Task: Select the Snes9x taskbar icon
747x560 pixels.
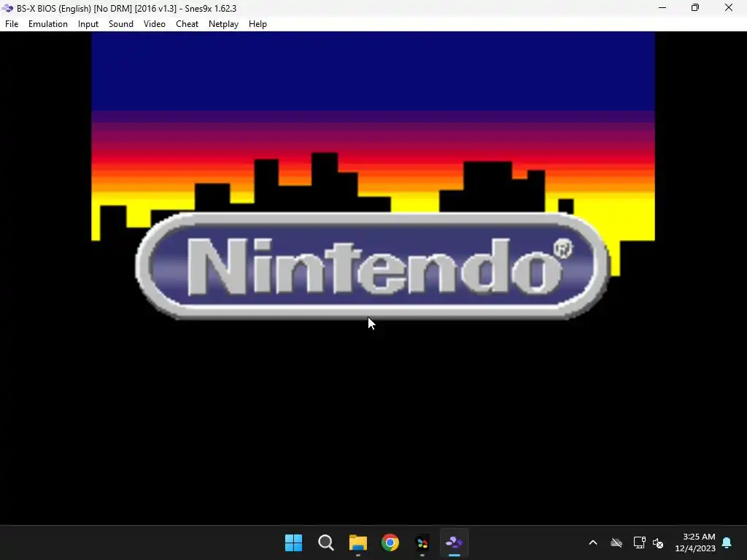Action: click(454, 542)
